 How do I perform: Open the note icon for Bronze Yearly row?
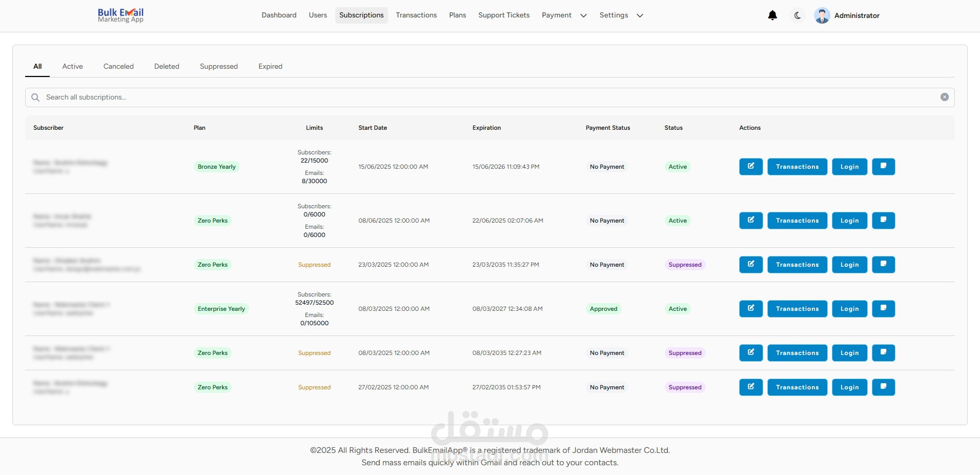[883, 167]
